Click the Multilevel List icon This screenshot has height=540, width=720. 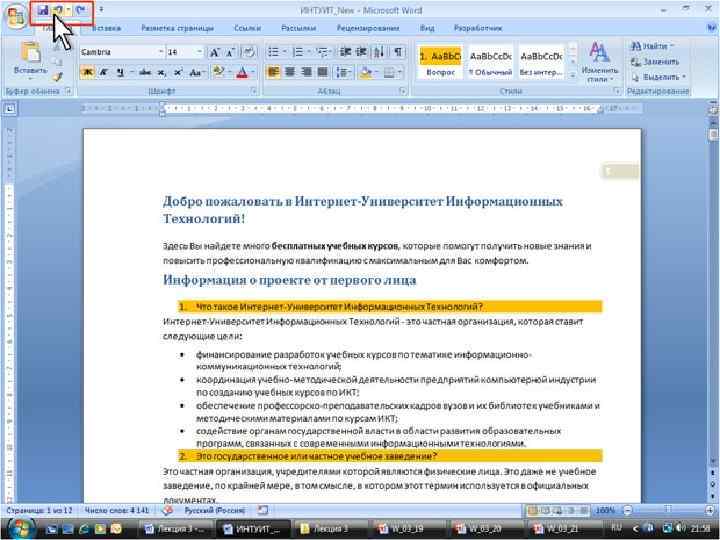click(x=323, y=52)
